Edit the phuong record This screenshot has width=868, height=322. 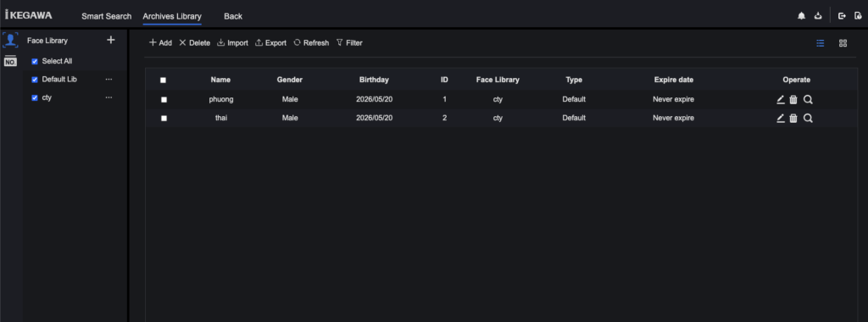[781, 100]
